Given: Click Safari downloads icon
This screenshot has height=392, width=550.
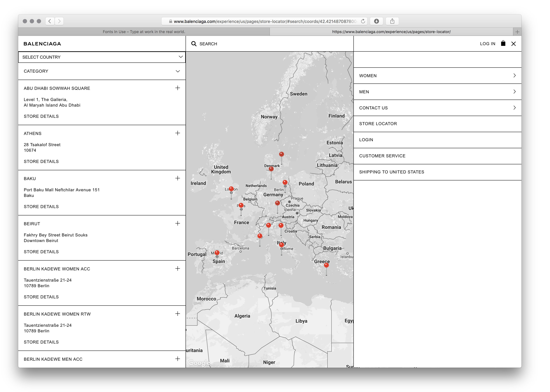Looking at the screenshot, I should tap(376, 21).
